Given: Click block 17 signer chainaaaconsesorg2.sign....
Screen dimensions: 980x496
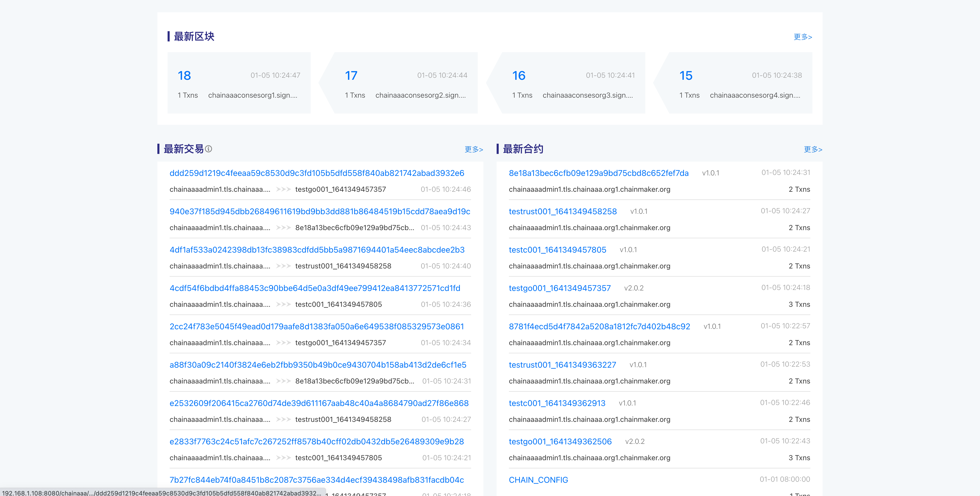Looking at the screenshot, I should [421, 95].
